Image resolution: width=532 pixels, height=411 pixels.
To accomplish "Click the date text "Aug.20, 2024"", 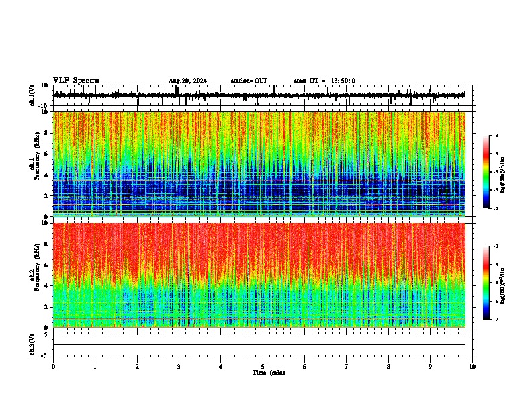I will (187, 81).
